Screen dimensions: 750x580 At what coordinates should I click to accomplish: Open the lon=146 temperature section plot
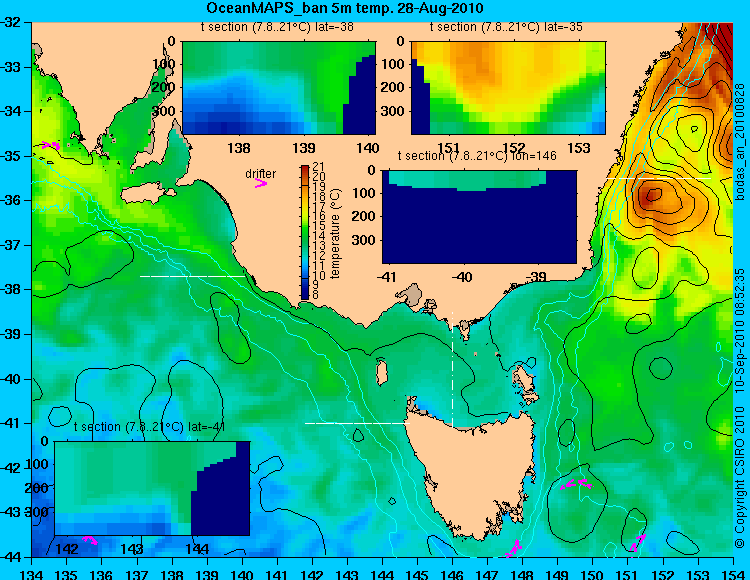click(x=479, y=217)
